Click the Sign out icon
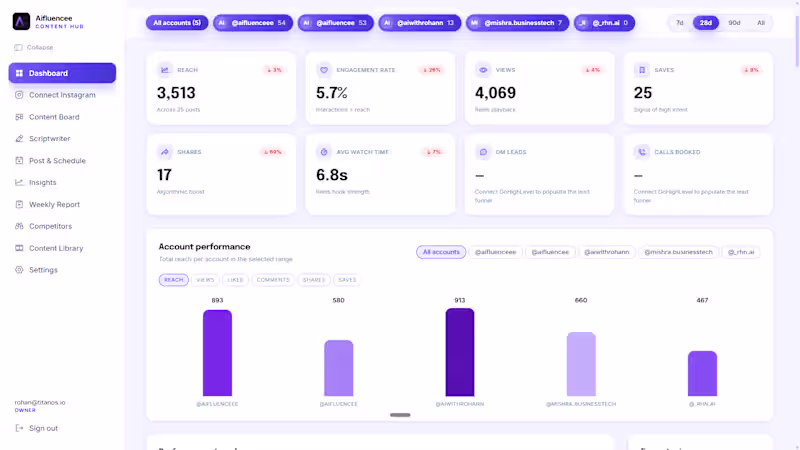The height and width of the screenshot is (450, 800). 19,428
